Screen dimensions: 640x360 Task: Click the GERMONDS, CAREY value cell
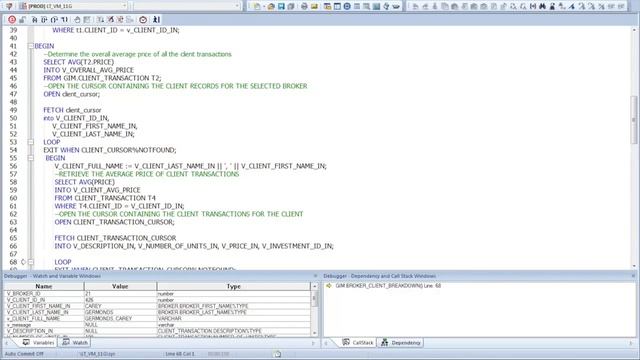[x=120, y=318]
